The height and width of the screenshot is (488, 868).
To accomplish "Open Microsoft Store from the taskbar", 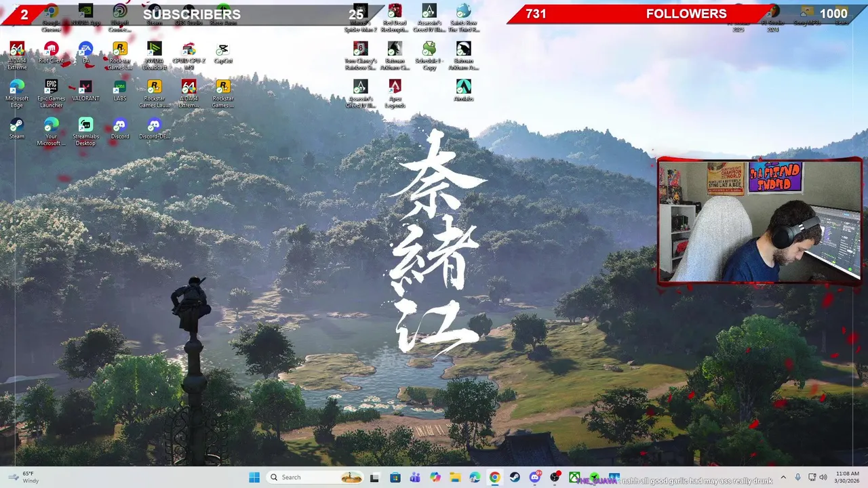I will [395, 477].
